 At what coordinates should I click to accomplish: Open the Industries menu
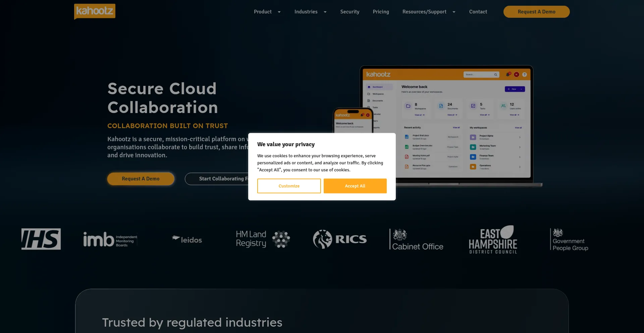pyautogui.click(x=306, y=12)
